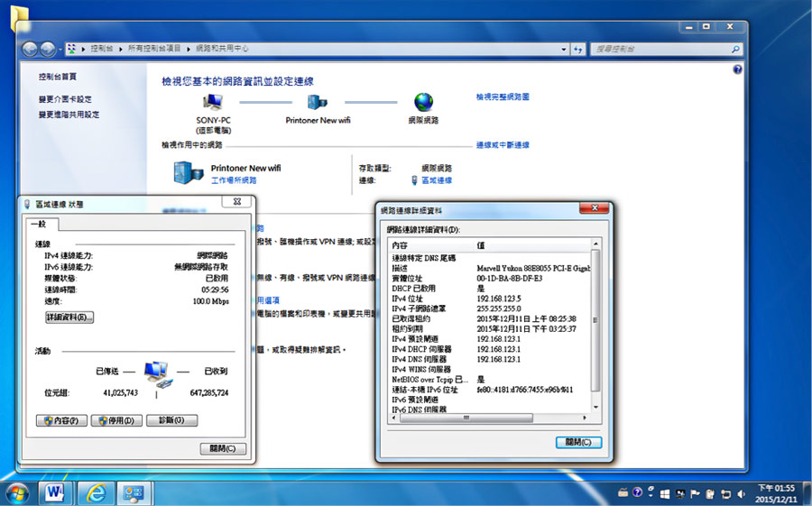The width and height of the screenshot is (812, 506).
Task: Click 關閉(C) in the 區域連線 狀態 dialog
Action: [223, 448]
